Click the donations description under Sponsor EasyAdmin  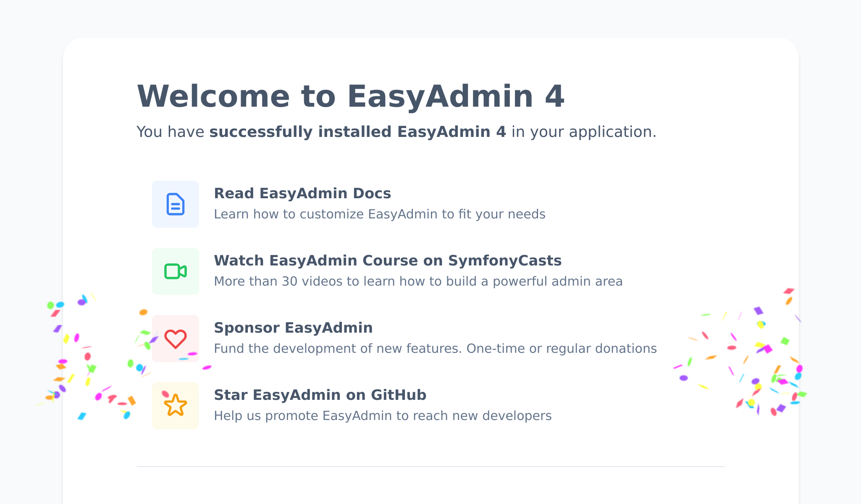[x=435, y=348]
